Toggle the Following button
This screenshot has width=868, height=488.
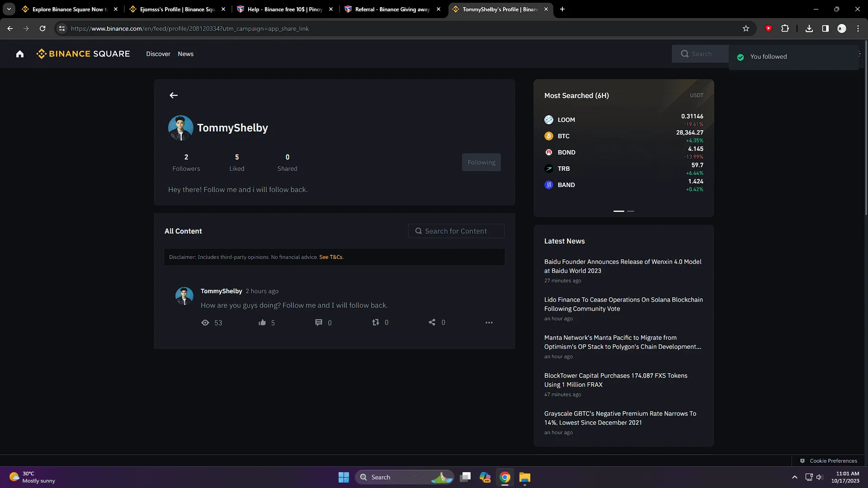[x=481, y=162]
